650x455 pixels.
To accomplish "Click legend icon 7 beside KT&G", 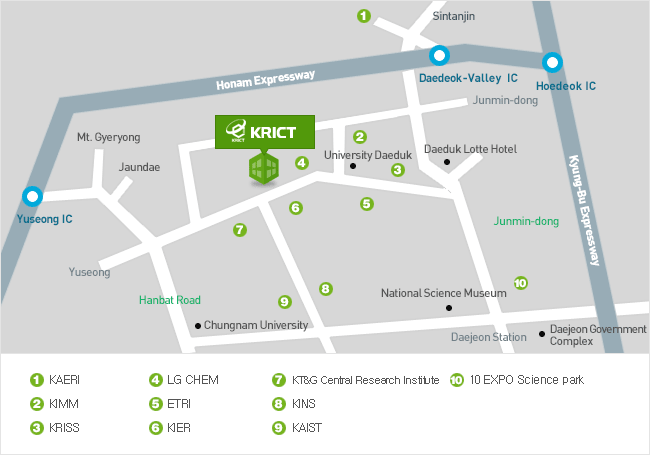I will pos(279,380).
